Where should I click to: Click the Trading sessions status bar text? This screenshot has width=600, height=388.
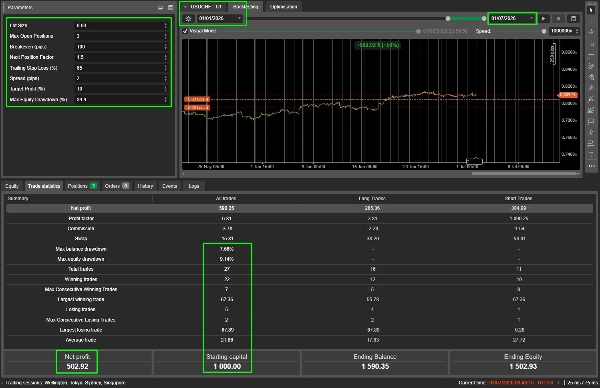(65, 383)
